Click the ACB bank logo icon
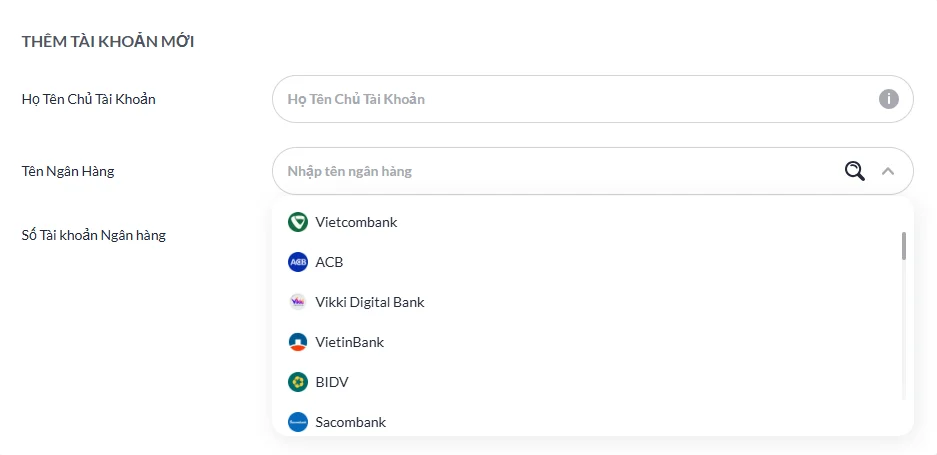The height and width of the screenshot is (455, 937). pyautogui.click(x=297, y=262)
